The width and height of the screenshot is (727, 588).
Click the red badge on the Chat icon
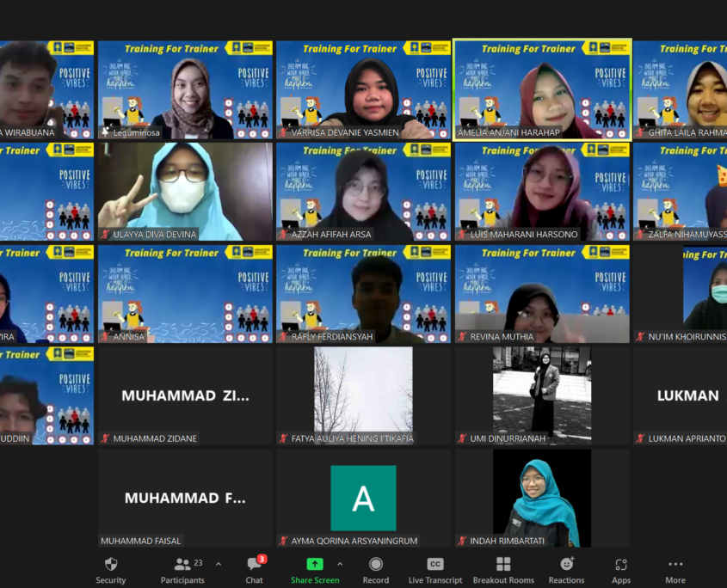point(261,557)
